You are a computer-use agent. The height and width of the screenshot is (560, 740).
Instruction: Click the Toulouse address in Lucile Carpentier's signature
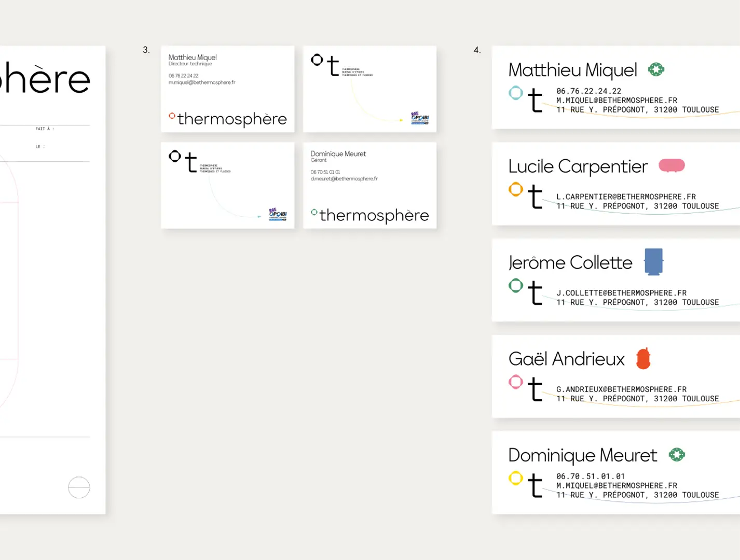(x=638, y=206)
